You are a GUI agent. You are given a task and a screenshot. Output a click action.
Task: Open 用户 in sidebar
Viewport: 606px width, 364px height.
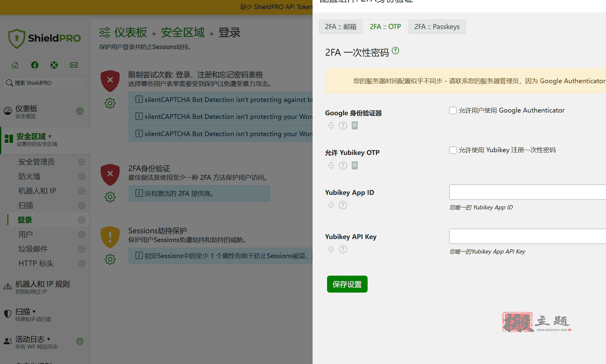click(x=26, y=234)
